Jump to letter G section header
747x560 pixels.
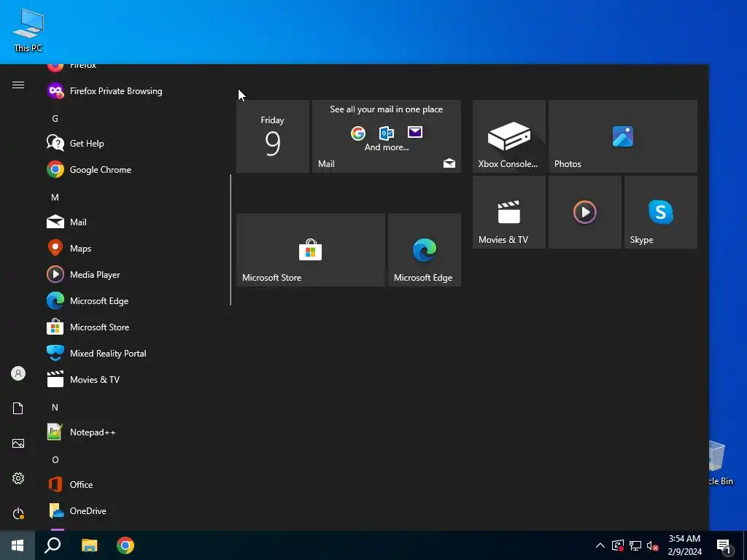tap(55, 119)
